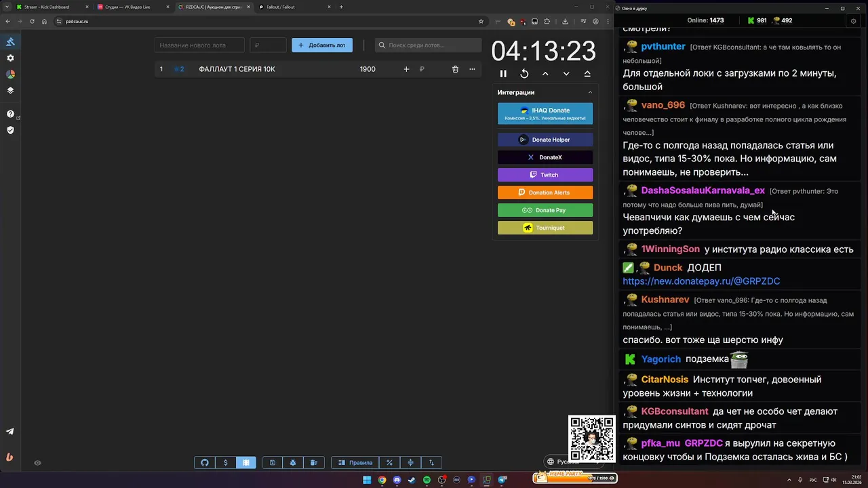Open browser extensions puzzle icon
The image size is (868, 488).
pos(547,21)
